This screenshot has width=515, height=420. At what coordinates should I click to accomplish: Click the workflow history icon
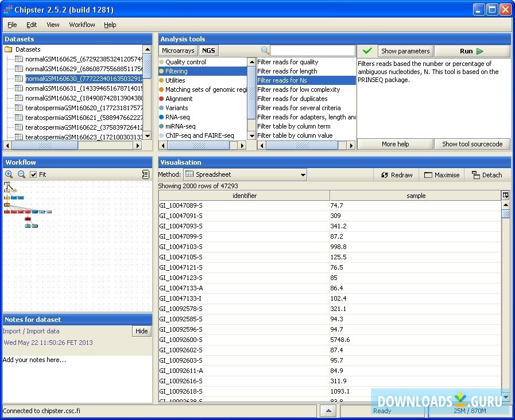(146, 174)
